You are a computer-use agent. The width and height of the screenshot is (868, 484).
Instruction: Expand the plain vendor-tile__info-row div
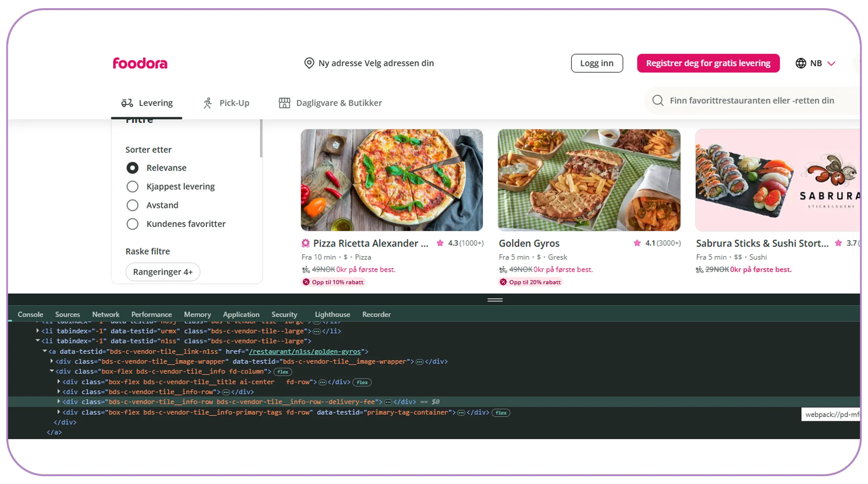coord(59,391)
